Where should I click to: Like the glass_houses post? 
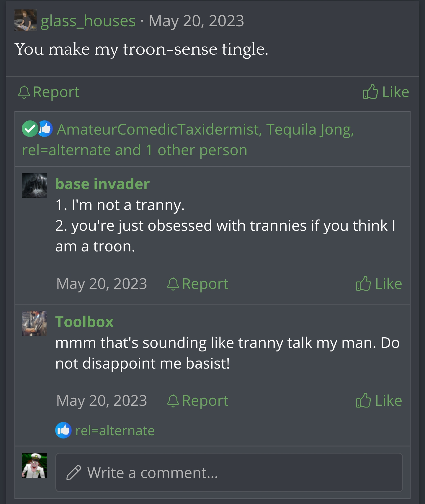pyautogui.click(x=386, y=92)
